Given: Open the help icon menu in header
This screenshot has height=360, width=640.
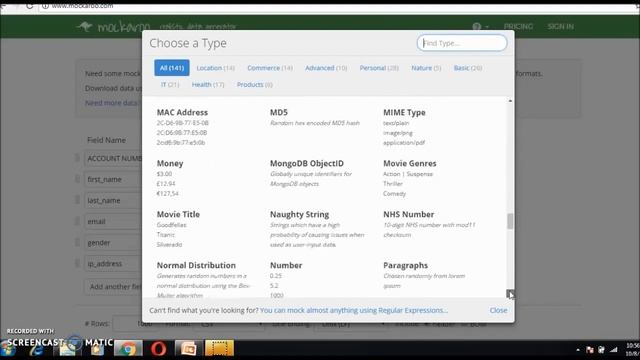Looking at the screenshot, I should 480,27.
